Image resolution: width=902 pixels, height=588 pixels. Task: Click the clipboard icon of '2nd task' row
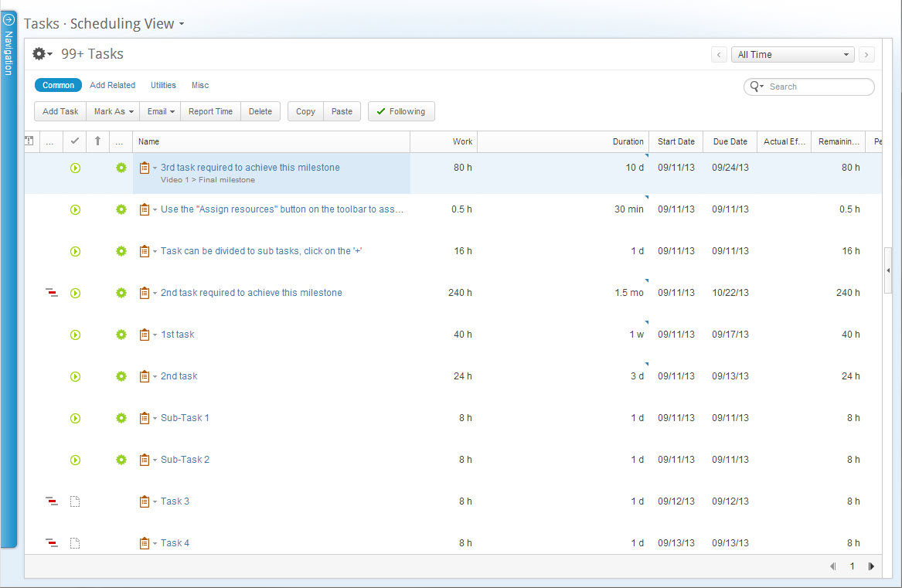click(145, 376)
